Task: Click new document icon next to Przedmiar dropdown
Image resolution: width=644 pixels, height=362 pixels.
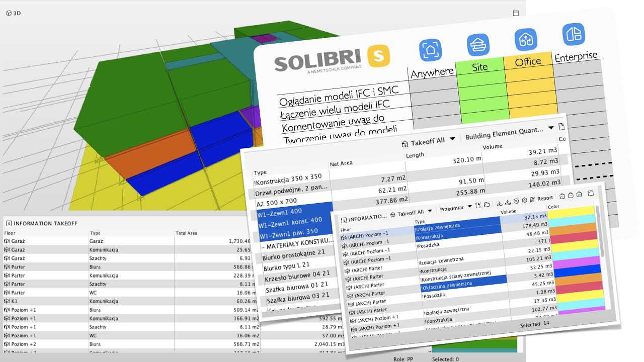Action: click(478, 205)
